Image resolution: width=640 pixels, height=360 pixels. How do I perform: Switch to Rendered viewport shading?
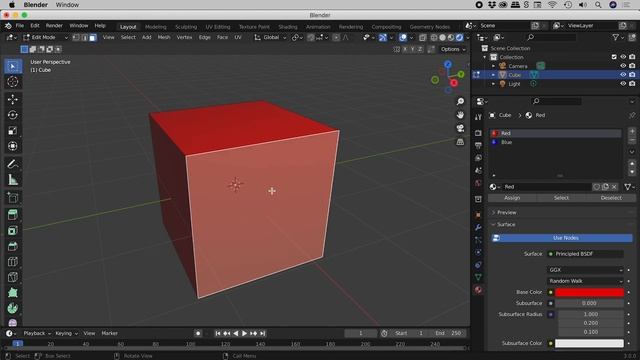460,38
